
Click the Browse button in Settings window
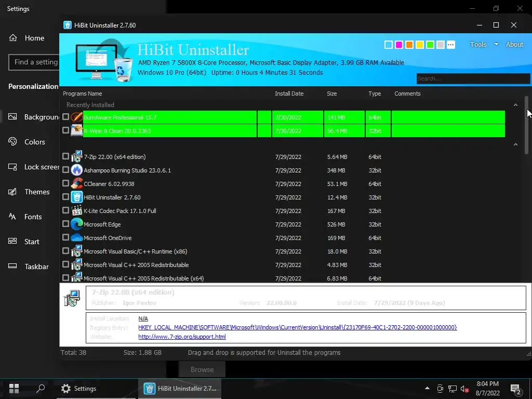(x=202, y=369)
